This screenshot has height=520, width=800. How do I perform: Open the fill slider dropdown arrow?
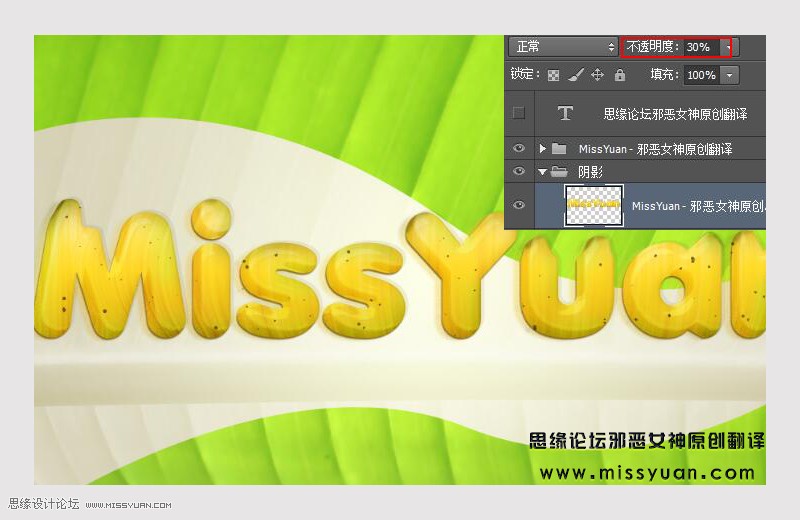(730, 75)
